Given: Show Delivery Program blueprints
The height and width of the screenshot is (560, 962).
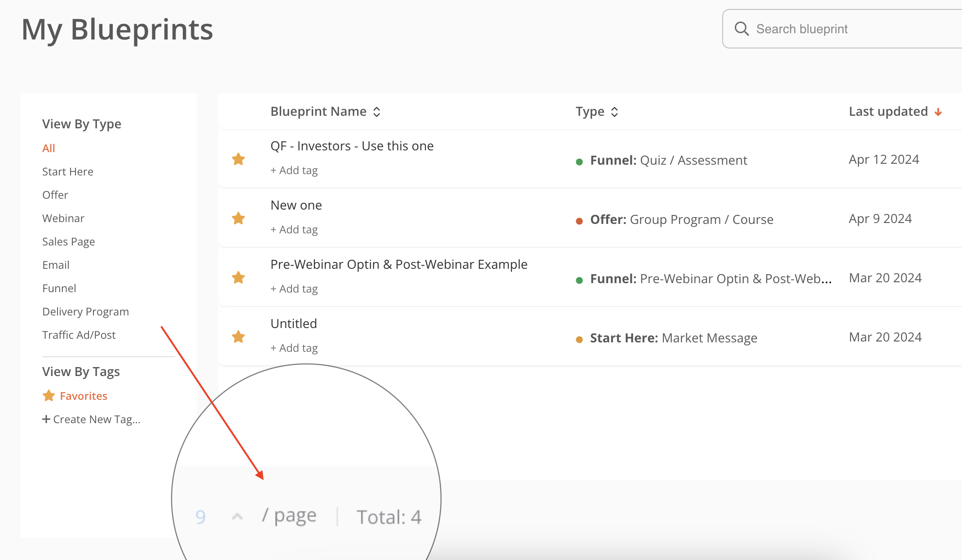Looking at the screenshot, I should [85, 312].
